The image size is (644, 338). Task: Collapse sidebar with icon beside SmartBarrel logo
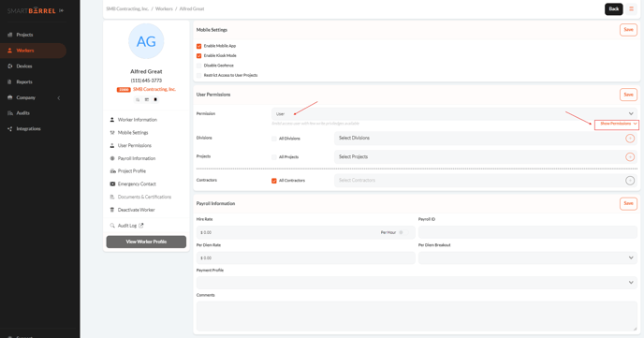click(61, 10)
